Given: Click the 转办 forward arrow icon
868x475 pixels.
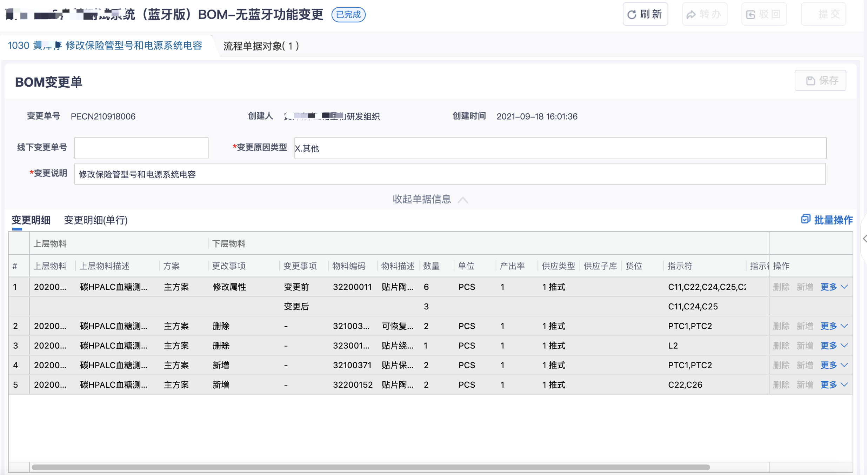Looking at the screenshot, I should tap(691, 14).
